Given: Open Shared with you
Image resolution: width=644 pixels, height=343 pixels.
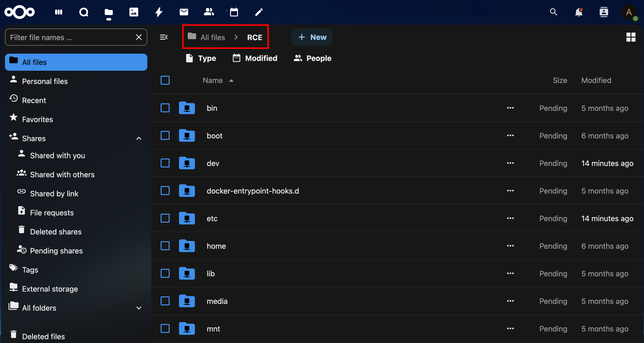Looking at the screenshot, I should [x=80, y=155].
